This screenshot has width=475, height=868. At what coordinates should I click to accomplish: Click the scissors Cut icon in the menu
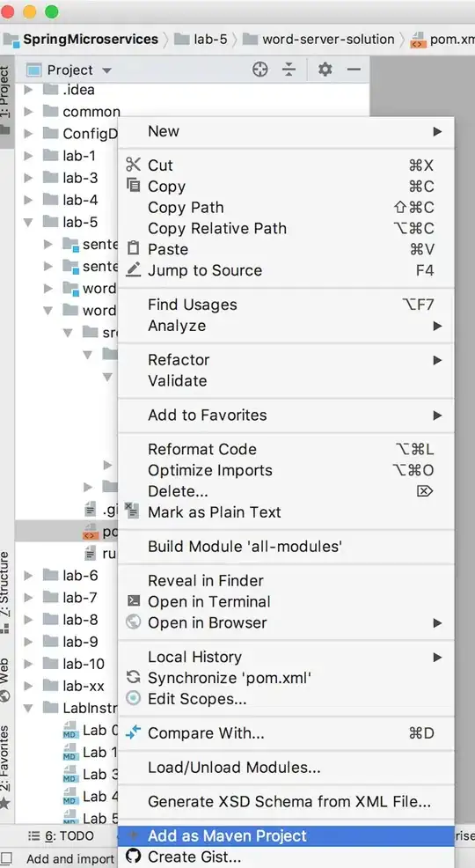[134, 165]
